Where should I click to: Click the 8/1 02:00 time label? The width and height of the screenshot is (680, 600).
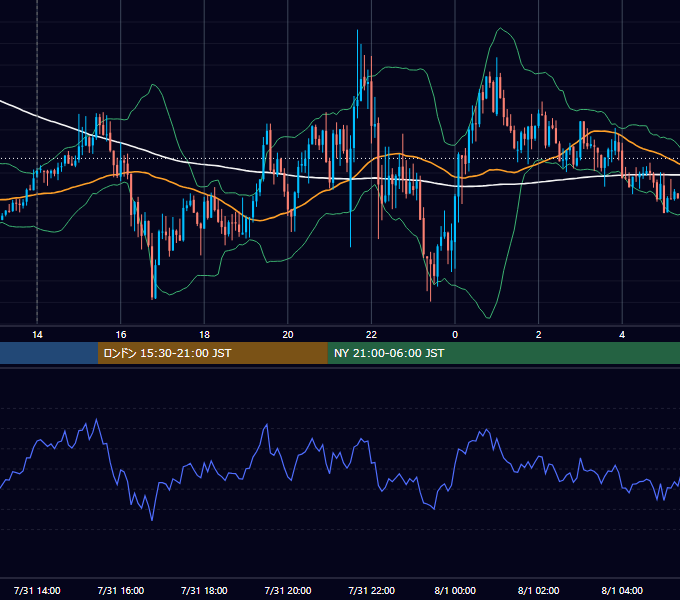pyautogui.click(x=538, y=590)
